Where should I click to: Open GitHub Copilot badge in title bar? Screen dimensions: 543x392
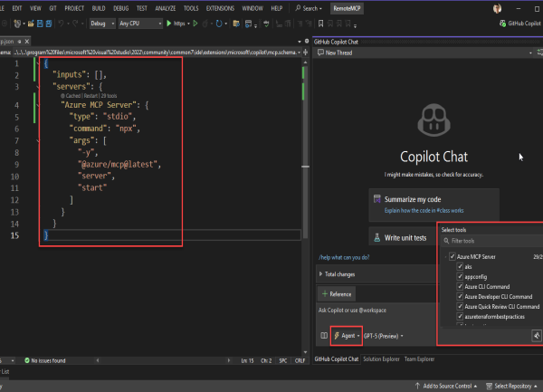[x=519, y=24]
